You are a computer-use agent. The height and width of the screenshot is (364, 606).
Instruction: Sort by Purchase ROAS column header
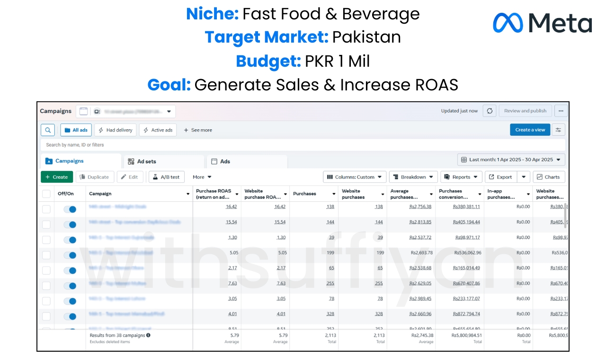pyautogui.click(x=217, y=194)
